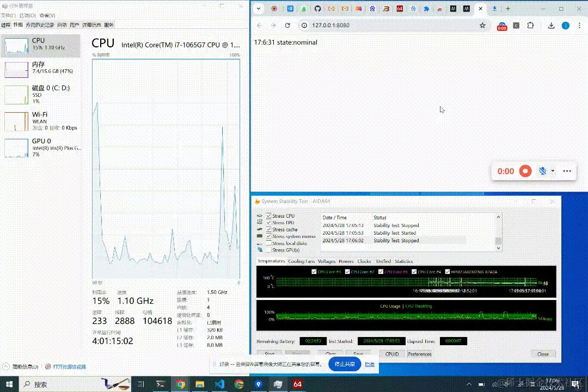Click the browser forward arrow

[x=273, y=26]
